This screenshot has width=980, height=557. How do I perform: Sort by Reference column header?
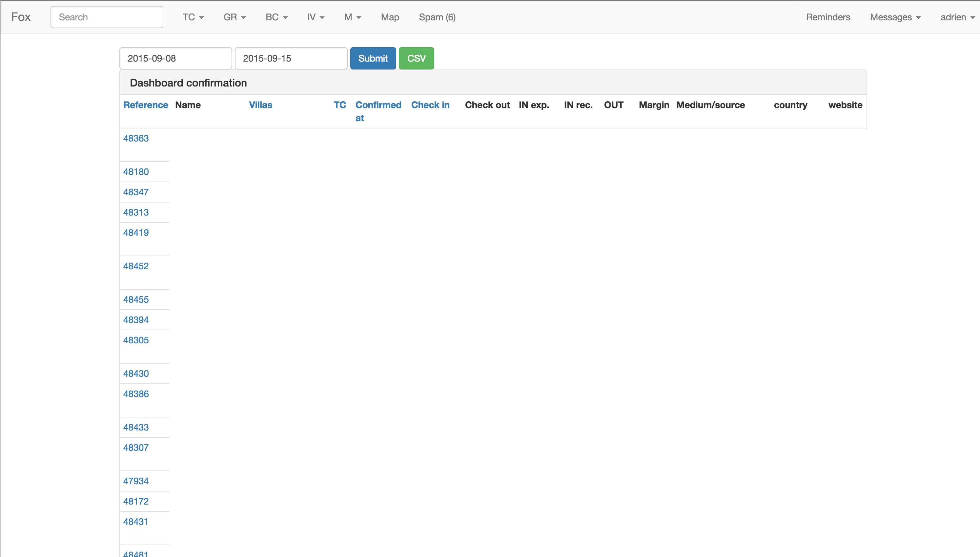click(x=146, y=105)
